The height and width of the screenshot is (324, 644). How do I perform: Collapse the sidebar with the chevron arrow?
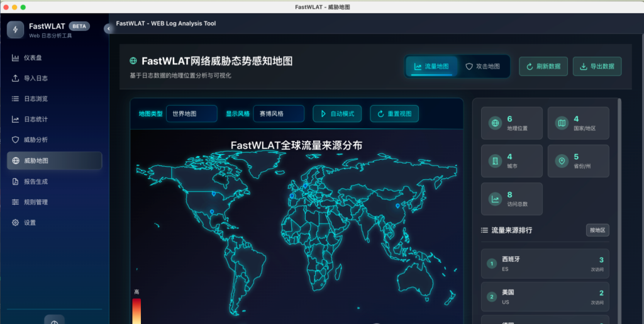point(108,28)
